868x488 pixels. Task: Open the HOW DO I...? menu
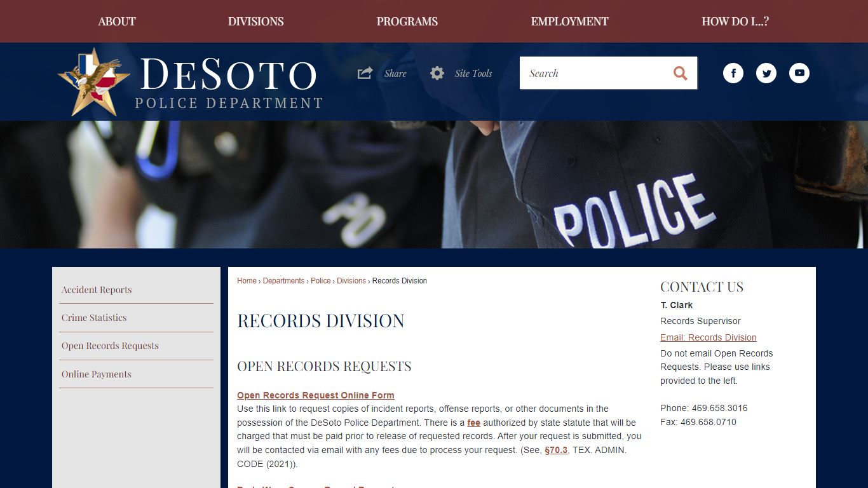735,21
